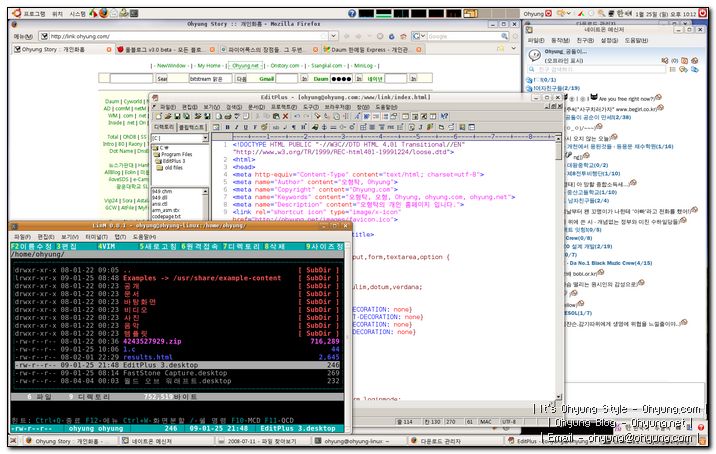Select the old files folder in EditPlus tree
Screen dimensions: 716x454
170,168
